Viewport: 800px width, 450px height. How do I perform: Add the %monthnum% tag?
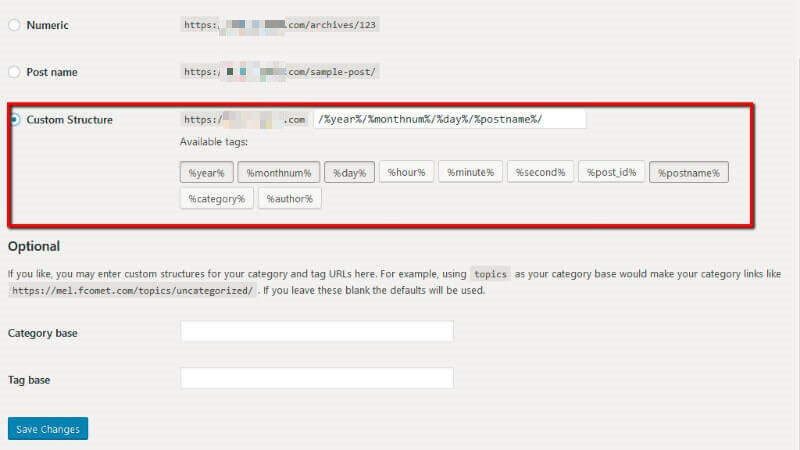pos(279,172)
